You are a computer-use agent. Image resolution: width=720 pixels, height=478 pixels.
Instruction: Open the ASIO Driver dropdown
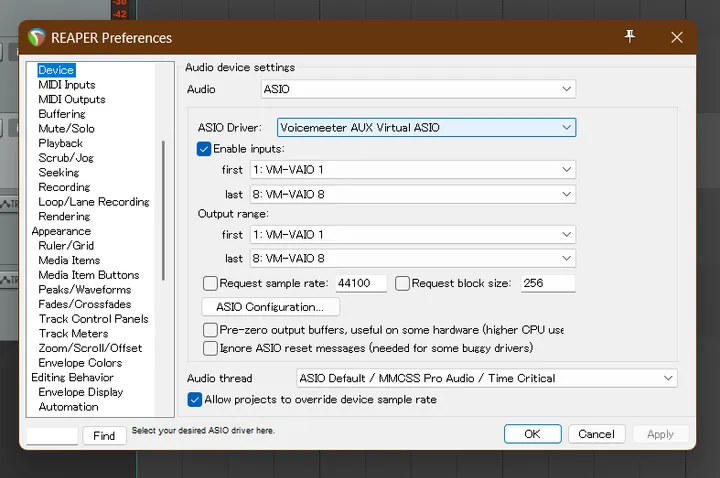coord(426,127)
